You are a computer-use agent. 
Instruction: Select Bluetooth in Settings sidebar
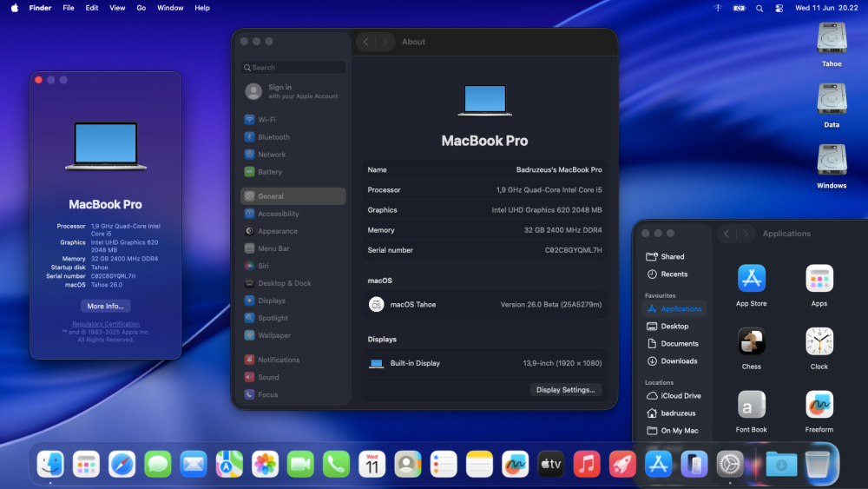pyautogui.click(x=293, y=136)
